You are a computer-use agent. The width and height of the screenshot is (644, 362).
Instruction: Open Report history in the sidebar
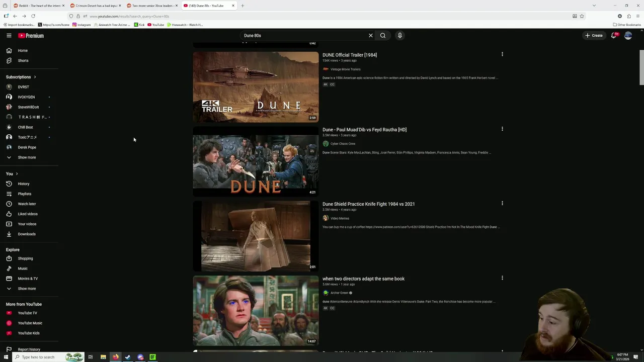[x=29, y=349]
